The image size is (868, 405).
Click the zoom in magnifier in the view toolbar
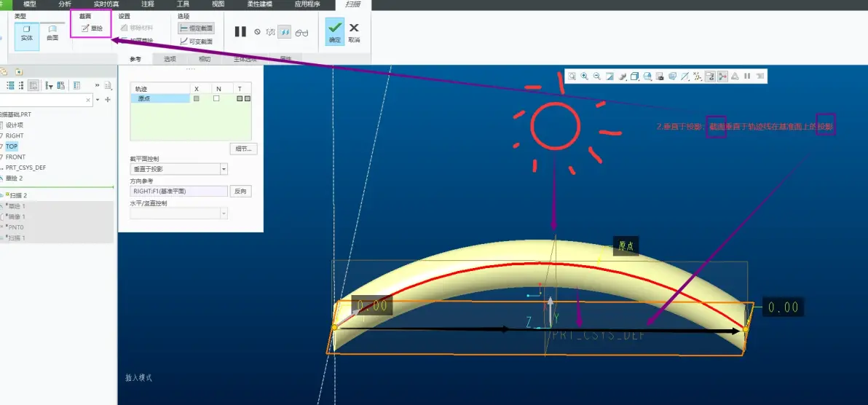[x=585, y=76]
